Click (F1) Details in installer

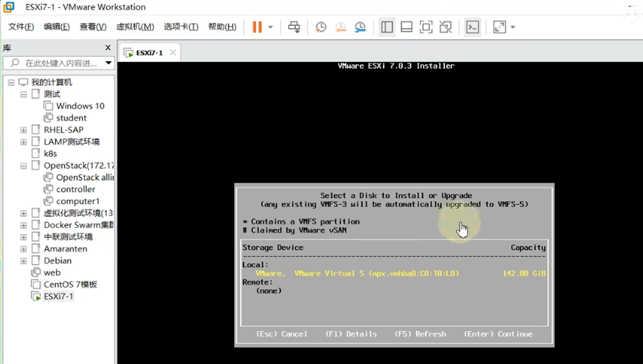(x=351, y=334)
